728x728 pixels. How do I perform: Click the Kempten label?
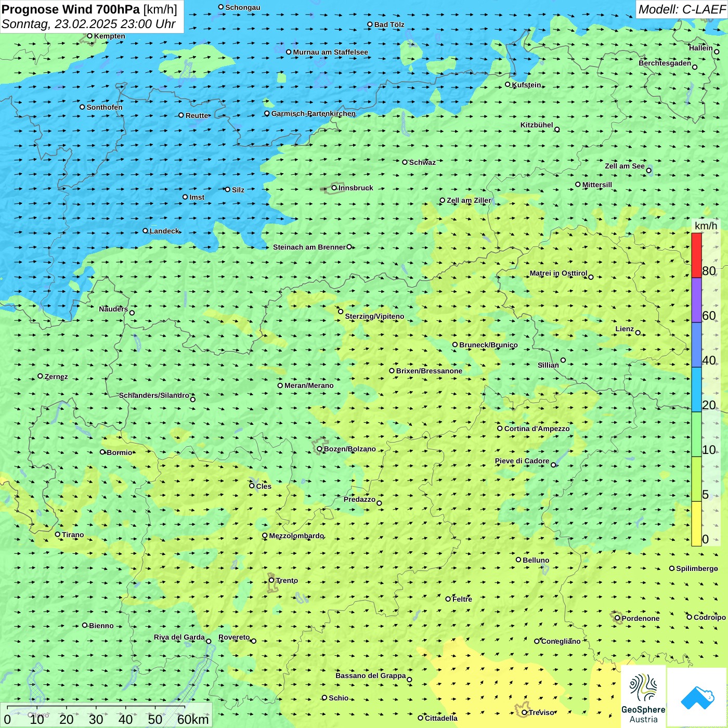109,36
